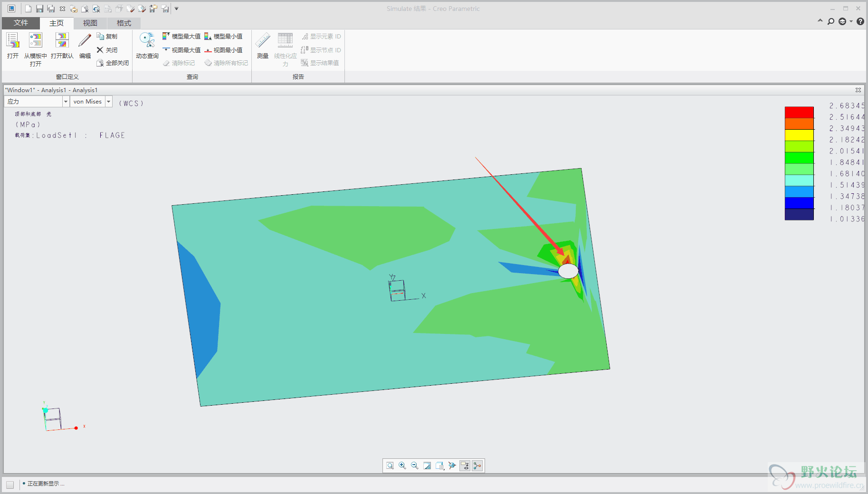The image size is (868, 494).
Task: Click 复制 (Copy) window definition button
Action: tap(107, 36)
